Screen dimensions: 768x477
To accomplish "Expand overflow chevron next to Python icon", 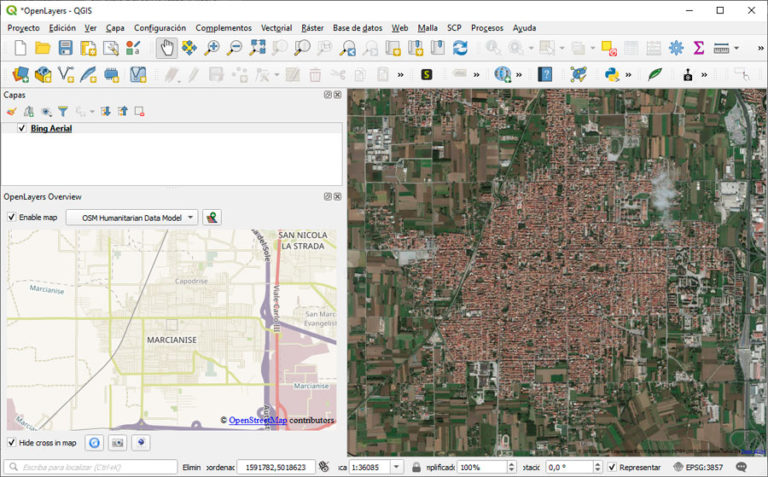I will tap(628, 75).
